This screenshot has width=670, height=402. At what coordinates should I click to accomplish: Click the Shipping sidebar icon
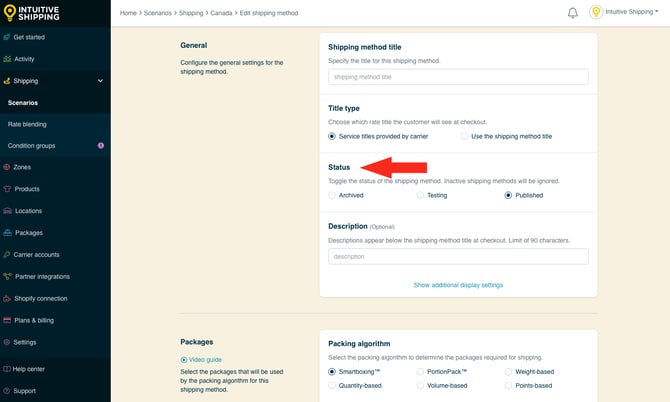6,81
